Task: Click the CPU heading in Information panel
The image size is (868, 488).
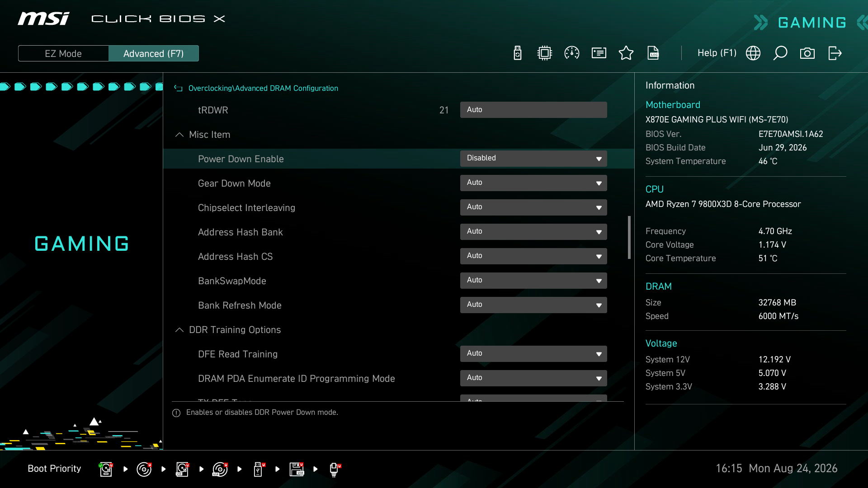Action: [x=655, y=189]
